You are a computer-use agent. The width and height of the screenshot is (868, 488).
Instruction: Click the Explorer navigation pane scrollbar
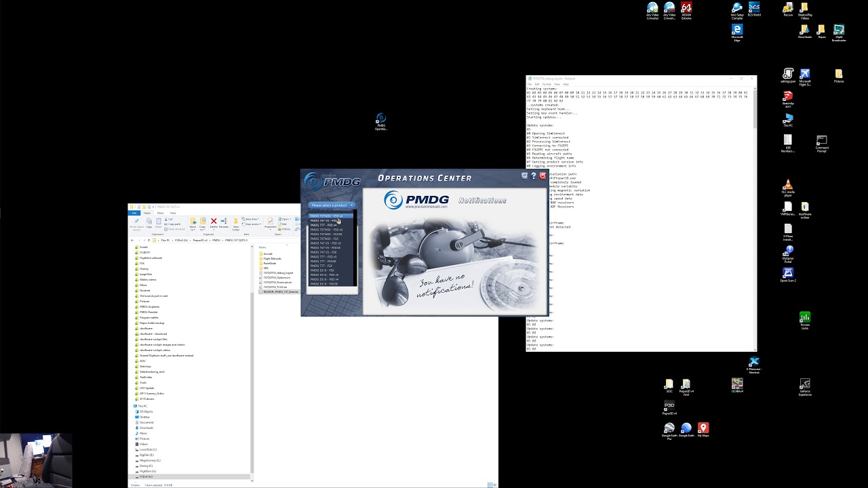point(252,363)
